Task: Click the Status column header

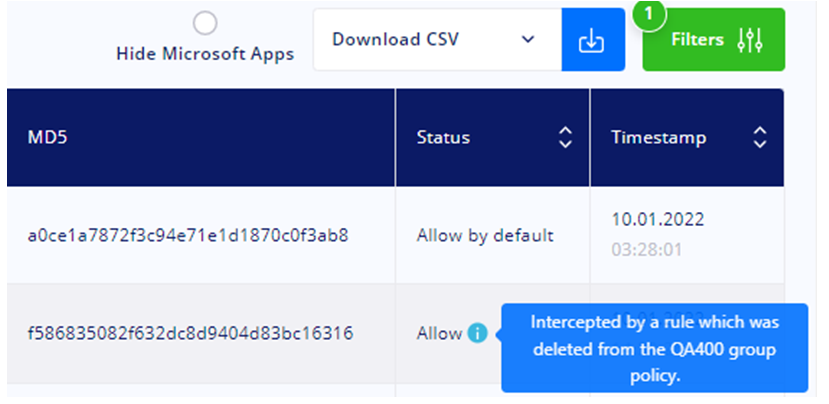Action: point(493,137)
